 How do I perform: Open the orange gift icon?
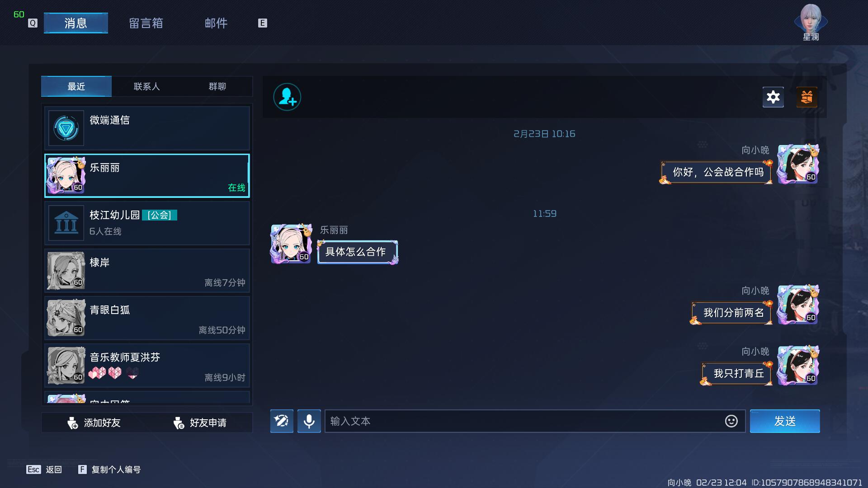coord(807,97)
